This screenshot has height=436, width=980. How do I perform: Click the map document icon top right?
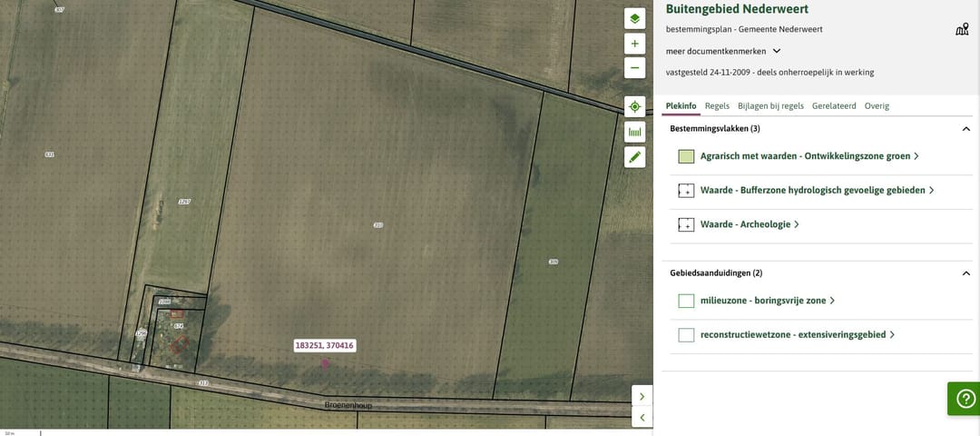coord(962,29)
